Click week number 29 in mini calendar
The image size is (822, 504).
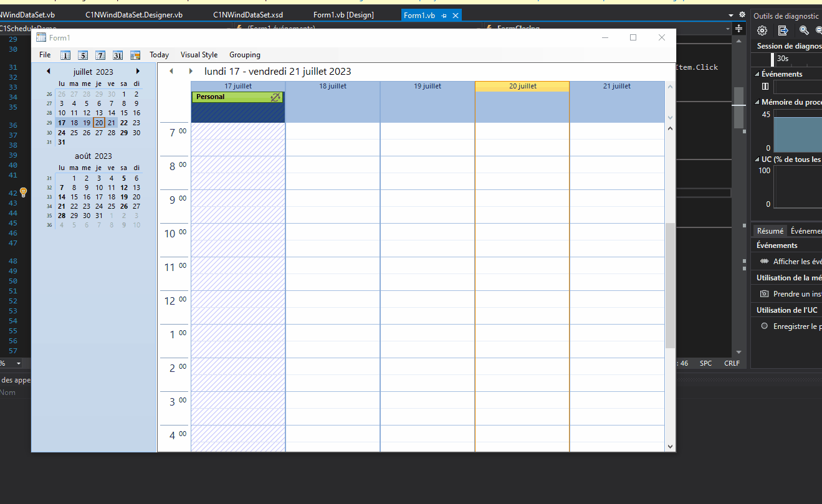point(49,123)
